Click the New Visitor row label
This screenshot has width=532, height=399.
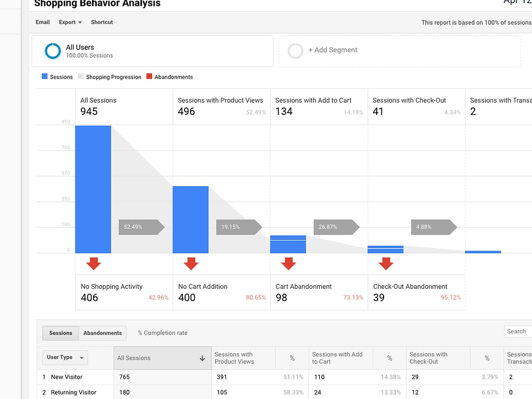click(x=66, y=377)
